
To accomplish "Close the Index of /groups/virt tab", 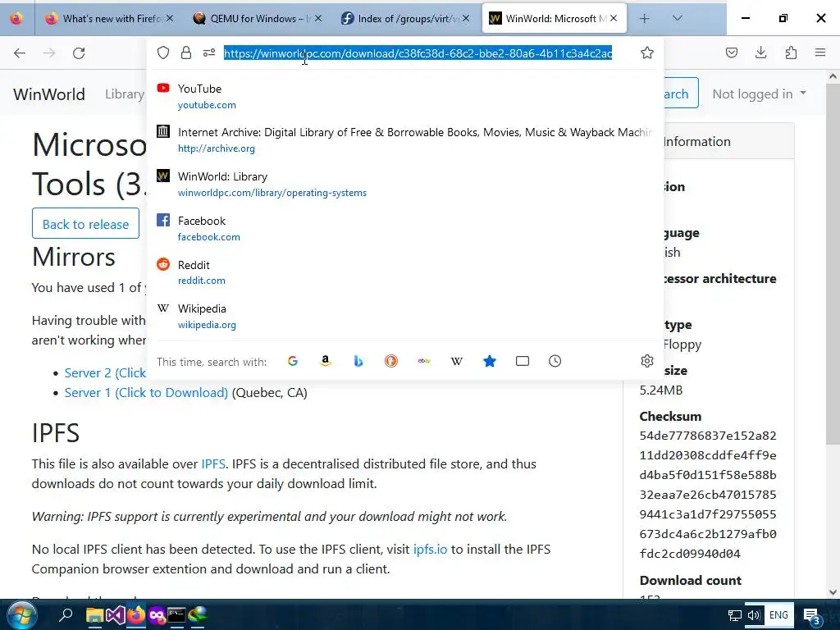I will [x=466, y=18].
